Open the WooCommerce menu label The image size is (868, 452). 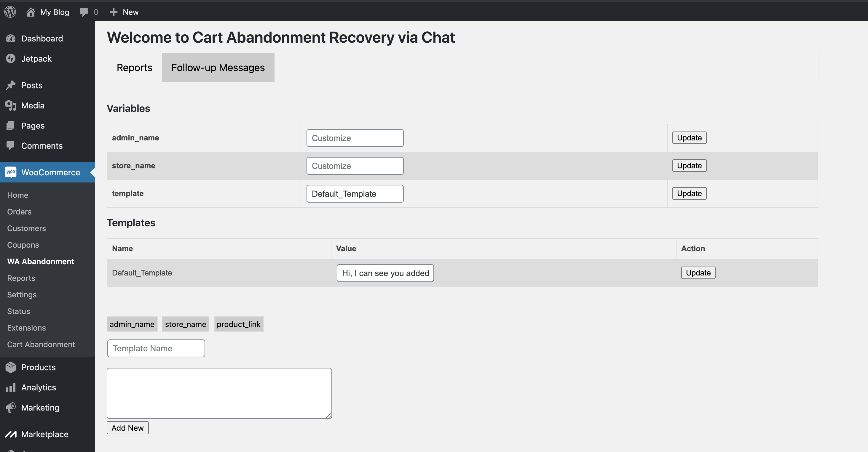click(50, 172)
